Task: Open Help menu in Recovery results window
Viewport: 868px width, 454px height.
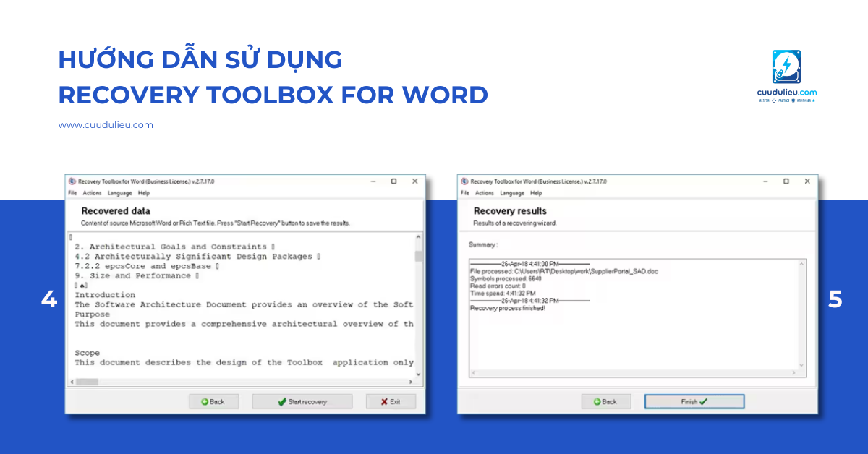Action: [536, 193]
